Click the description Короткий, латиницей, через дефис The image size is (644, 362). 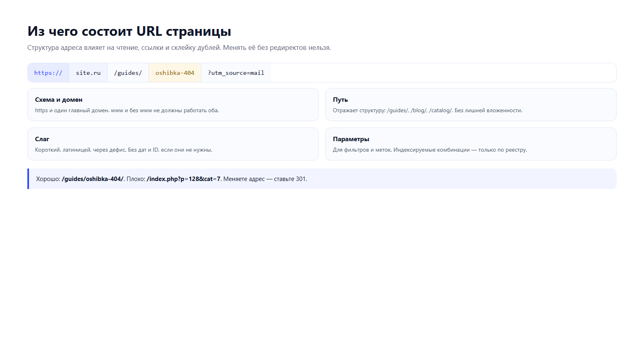pos(124,150)
